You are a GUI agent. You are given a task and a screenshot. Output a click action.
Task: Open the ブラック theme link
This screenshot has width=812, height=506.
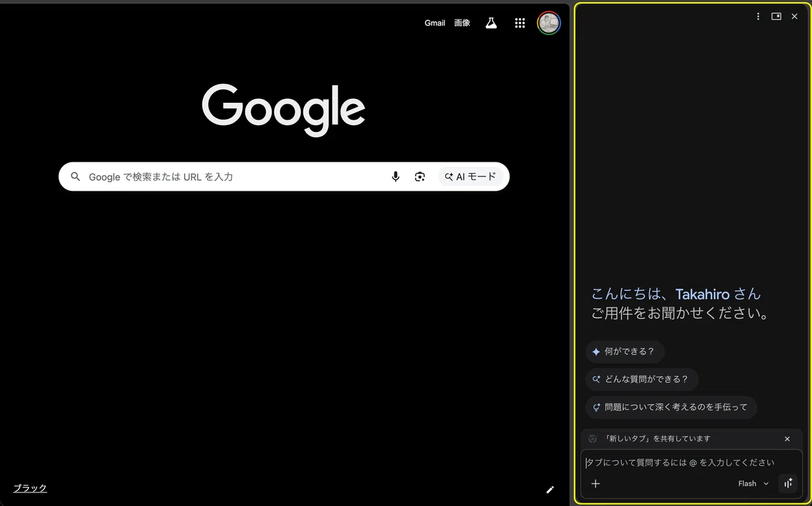point(30,488)
